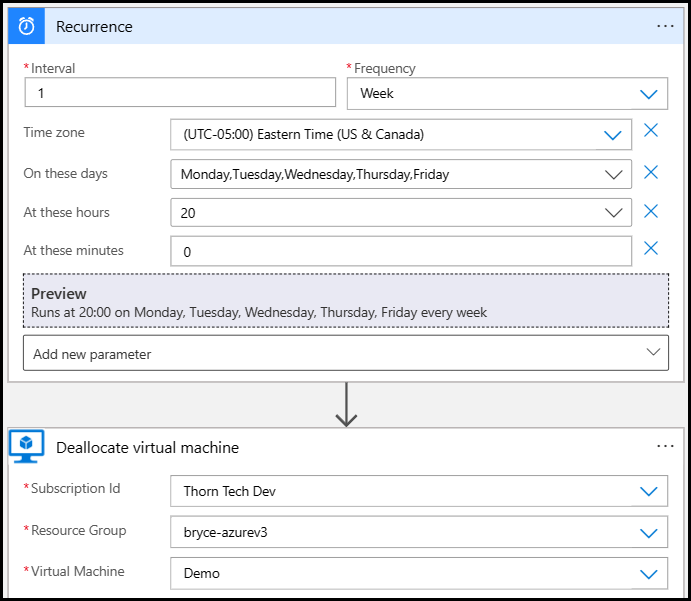Open Deallocate virtual machine ellipsis menu
The width and height of the screenshot is (691, 601).
665,446
